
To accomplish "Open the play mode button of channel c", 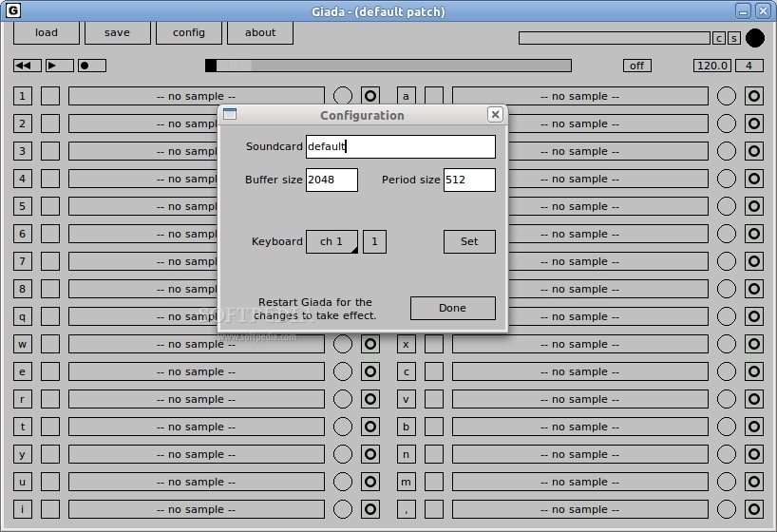I will tap(754, 371).
